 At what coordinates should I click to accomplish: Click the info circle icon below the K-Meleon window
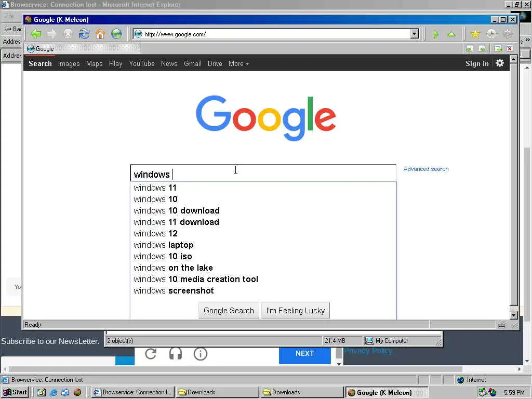click(201, 354)
